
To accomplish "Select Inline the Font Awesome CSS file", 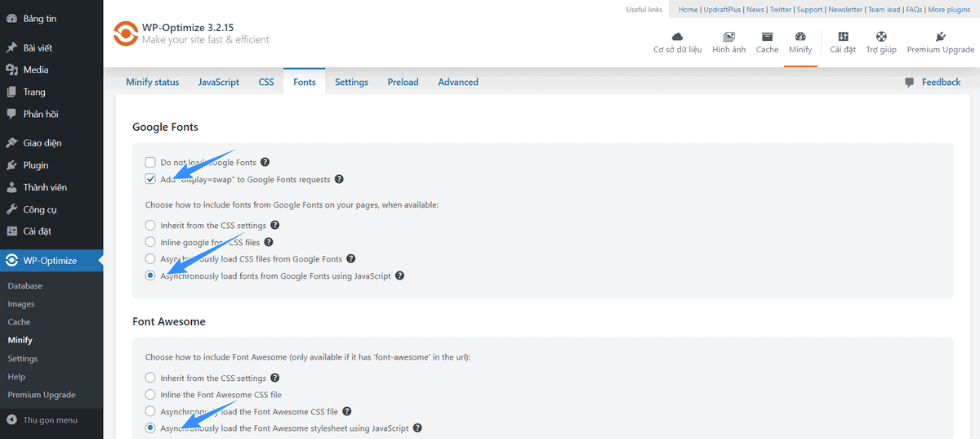I will [x=150, y=395].
